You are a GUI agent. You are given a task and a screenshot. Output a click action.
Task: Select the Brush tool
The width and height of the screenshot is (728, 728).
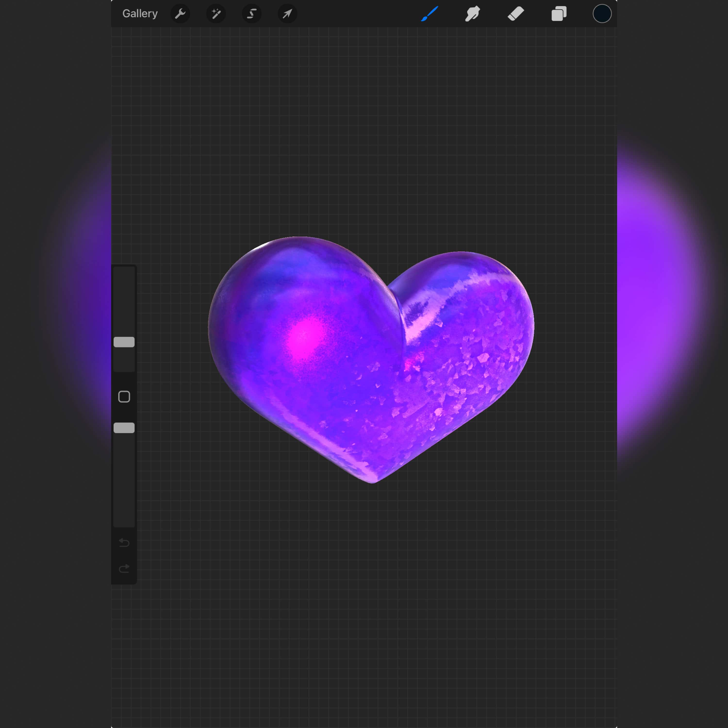(430, 14)
